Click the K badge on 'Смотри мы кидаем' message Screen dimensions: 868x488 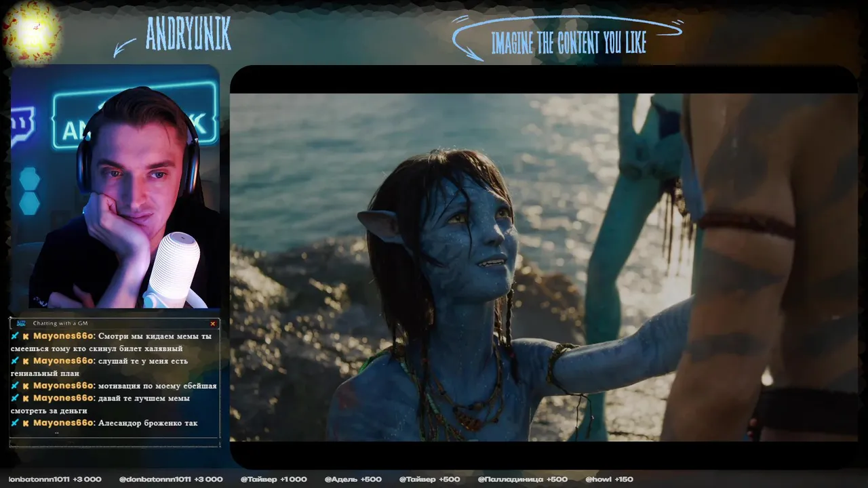(26, 336)
